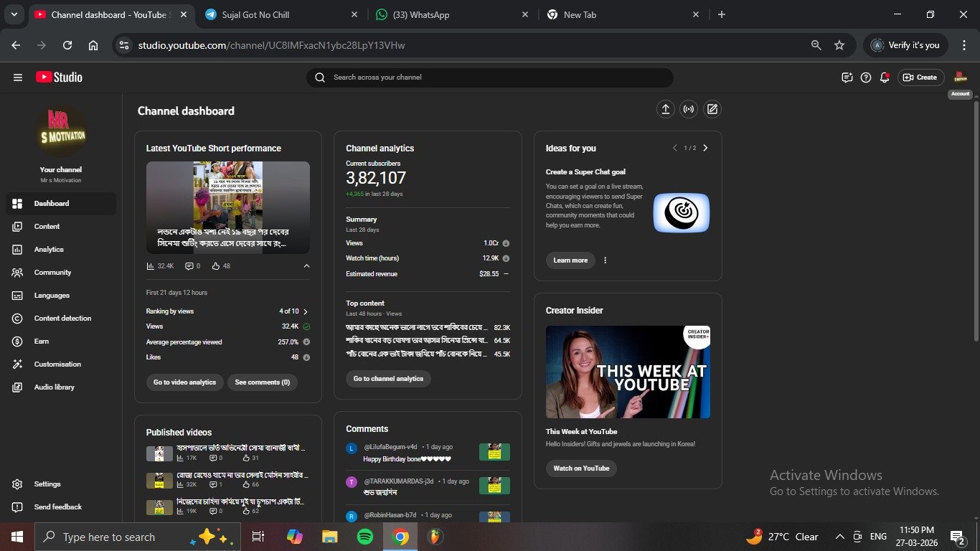980x551 pixels.
Task: Click the Go live broadcast icon
Action: pyautogui.click(x=689, y=109)
